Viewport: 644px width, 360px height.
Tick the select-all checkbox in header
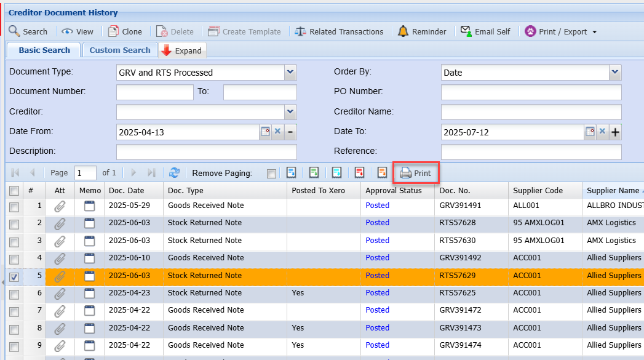click(x=14, y=191)
